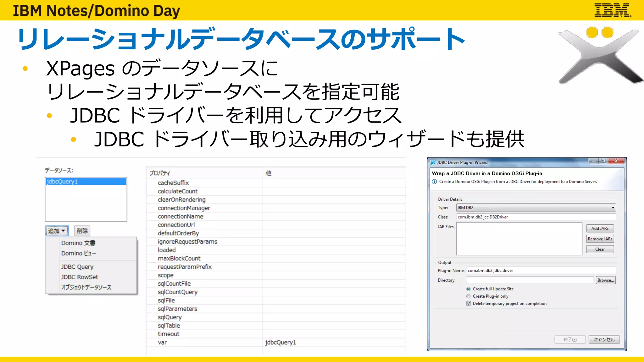Click the キャンセル button in the wizard
The height and width of the screenshot is (362, 644).
click(x=604, y=340)
